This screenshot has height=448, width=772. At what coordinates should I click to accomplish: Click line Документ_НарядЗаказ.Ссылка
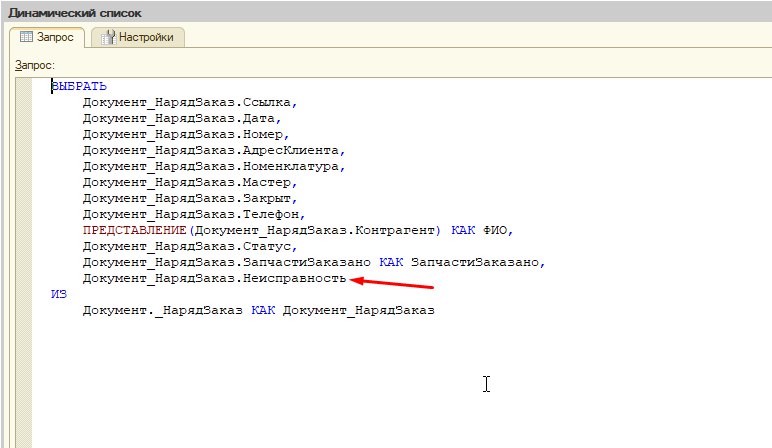(190, 102)
